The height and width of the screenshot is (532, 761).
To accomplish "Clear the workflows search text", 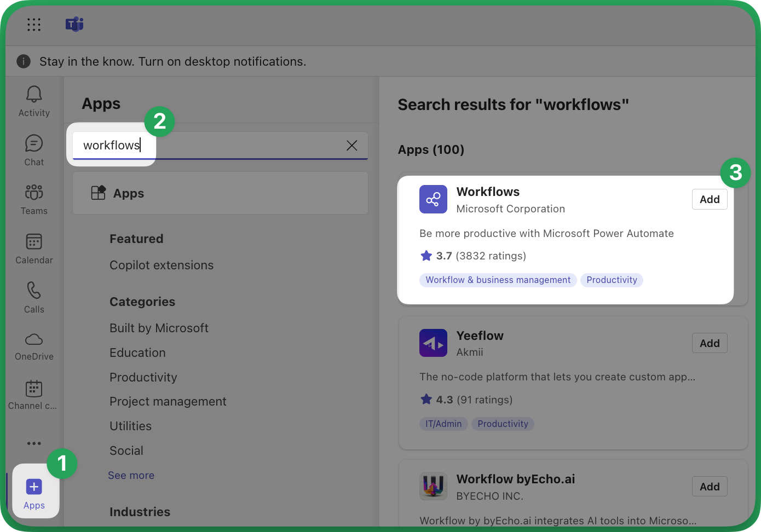I will coord(351,145).
